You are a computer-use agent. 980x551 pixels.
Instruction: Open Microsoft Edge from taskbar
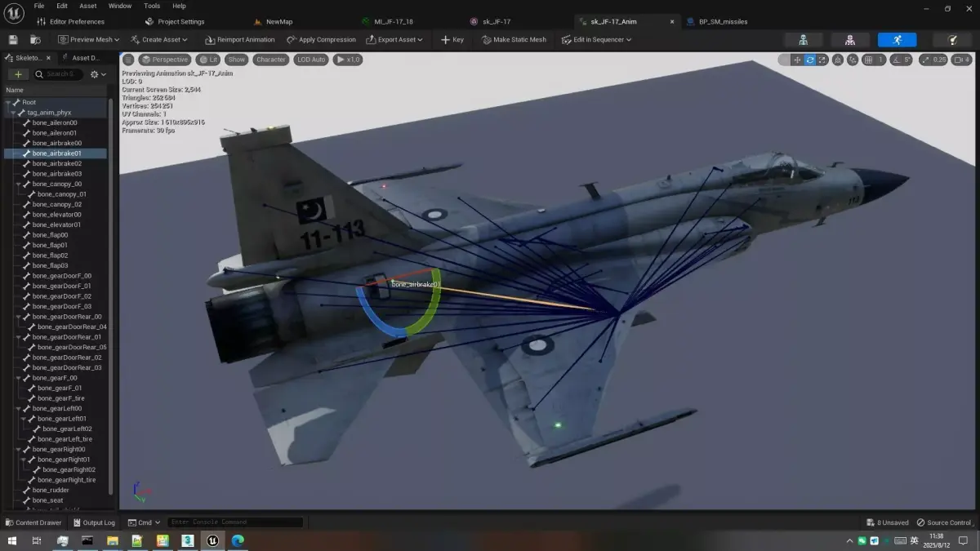tap(238, 540)
